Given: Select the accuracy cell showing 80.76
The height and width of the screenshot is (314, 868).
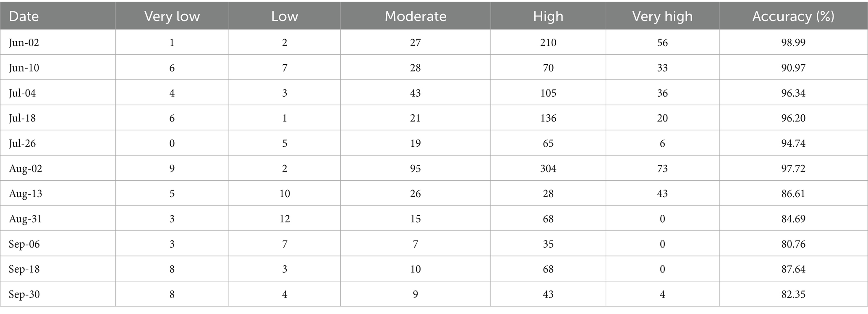Looking at the screenshot, I should [x=793, y=244].
